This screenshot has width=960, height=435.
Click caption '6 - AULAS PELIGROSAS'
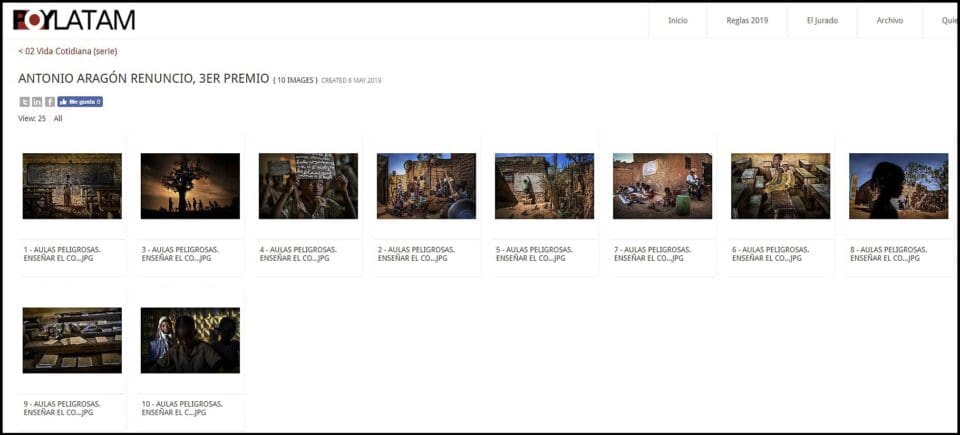pos(771,254)
